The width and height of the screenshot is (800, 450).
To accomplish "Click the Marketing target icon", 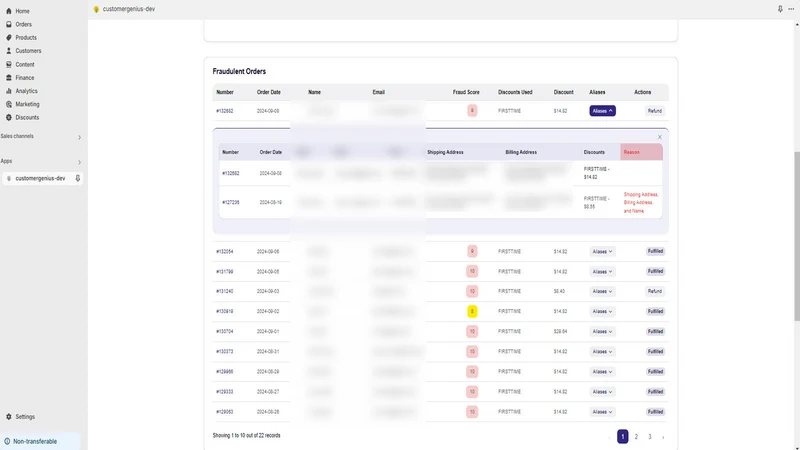I will [9, 104].
